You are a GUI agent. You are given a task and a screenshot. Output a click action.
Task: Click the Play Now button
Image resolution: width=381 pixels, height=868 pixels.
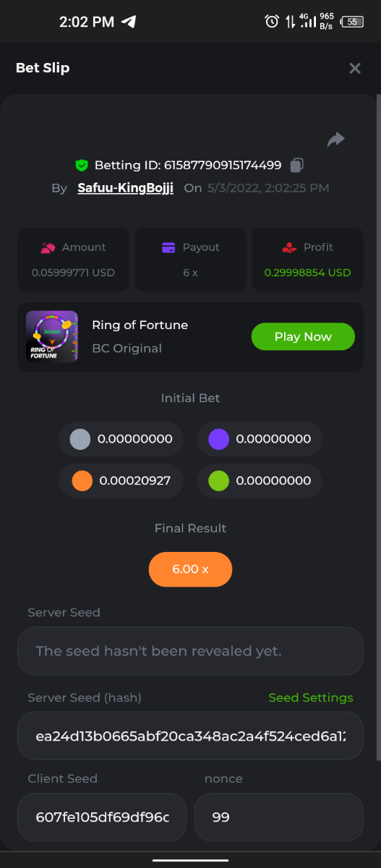tap(303, 336)
